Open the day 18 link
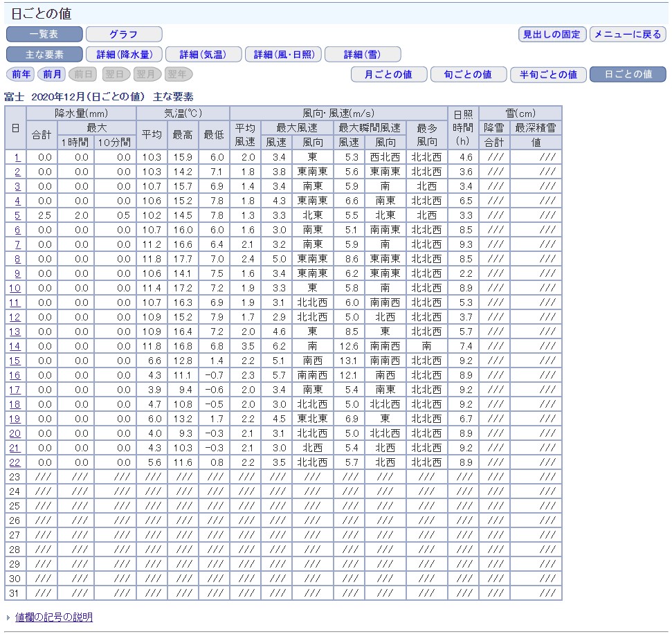 click(15, 405)
